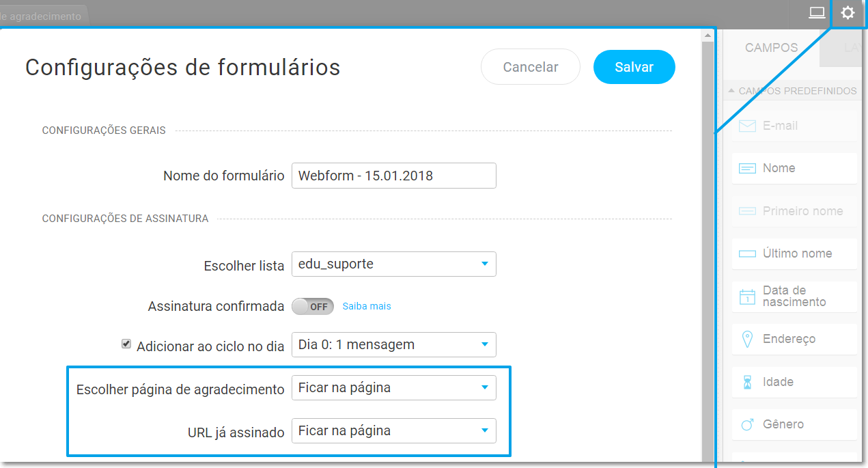Uncheck Adicionar ao ciclo no dia
The height and width of the screenshot is (468, 868).
coord(126,344)
